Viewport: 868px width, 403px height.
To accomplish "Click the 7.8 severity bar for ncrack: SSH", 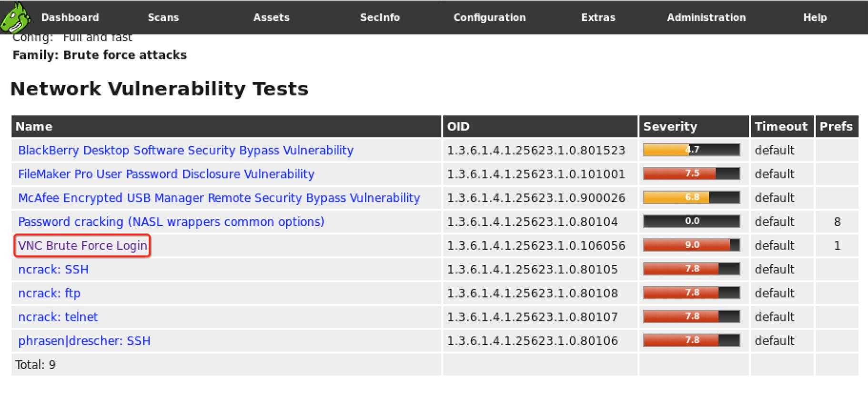I will point(691,269).
